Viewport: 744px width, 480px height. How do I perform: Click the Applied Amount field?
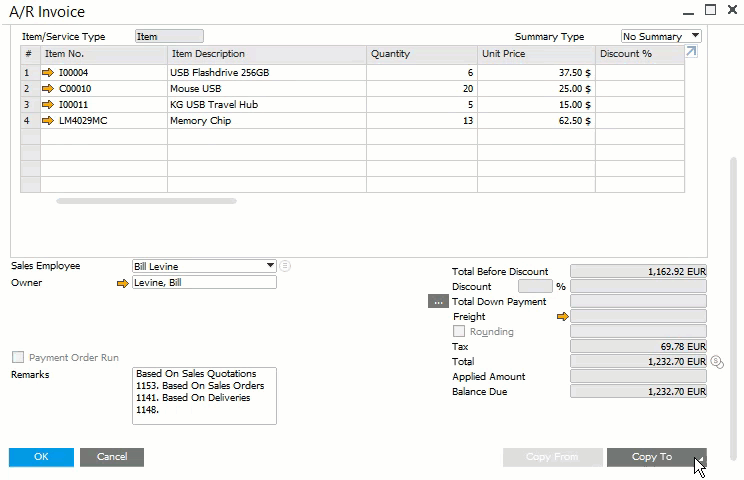pyautogui.click(x=638, y=376)
